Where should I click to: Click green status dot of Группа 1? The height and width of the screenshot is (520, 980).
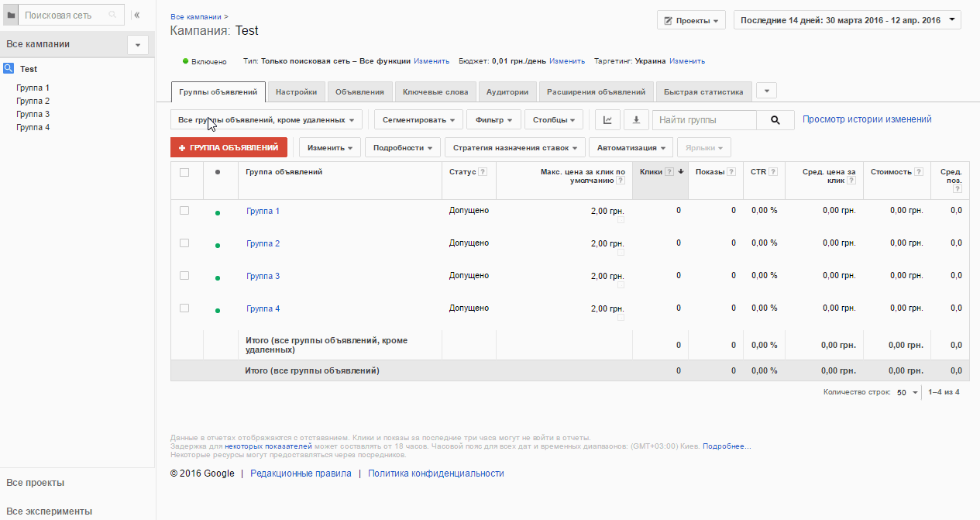[x=218, y=212]
